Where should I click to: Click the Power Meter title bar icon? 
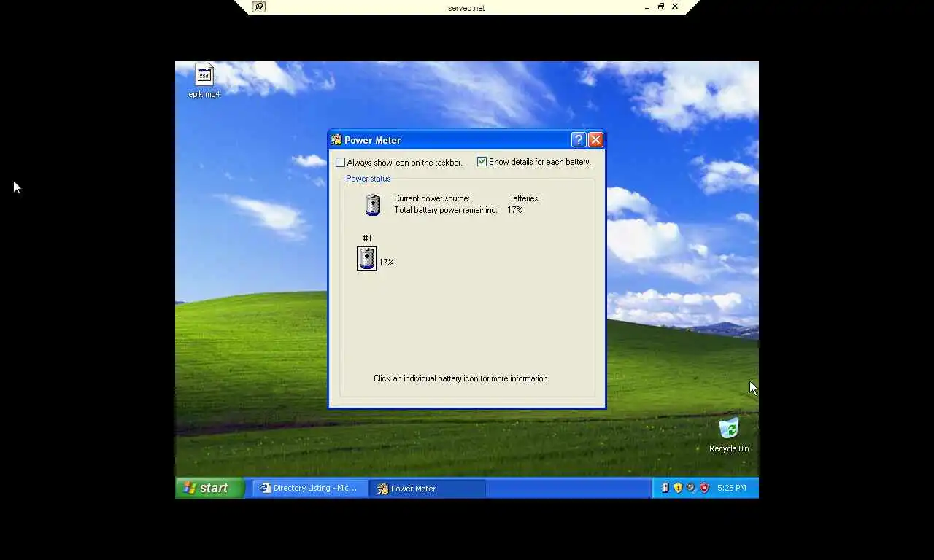[336, 140]
